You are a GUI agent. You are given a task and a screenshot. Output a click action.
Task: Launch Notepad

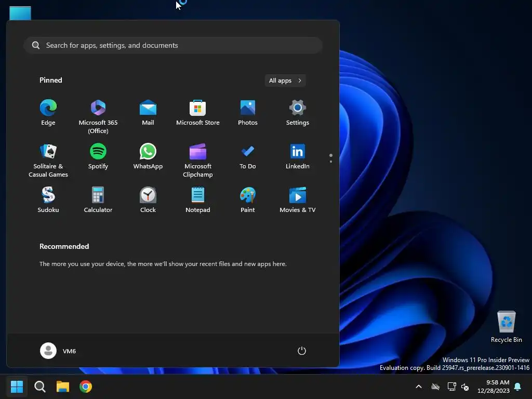(198, 200)
